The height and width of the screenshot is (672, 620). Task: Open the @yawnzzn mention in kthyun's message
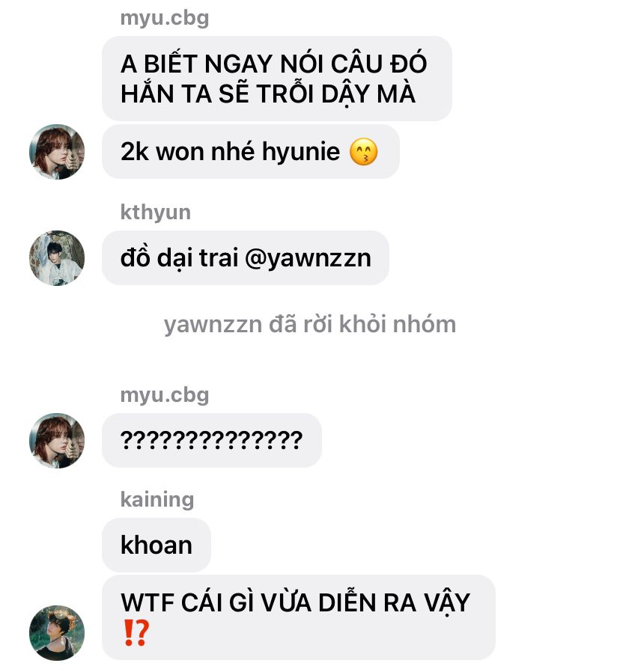308,258
